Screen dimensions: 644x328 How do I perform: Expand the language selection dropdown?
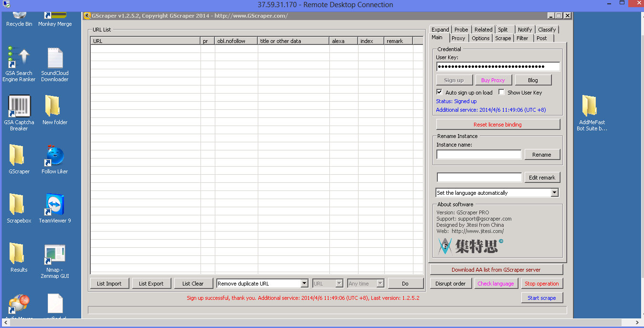tap(554, 193)
